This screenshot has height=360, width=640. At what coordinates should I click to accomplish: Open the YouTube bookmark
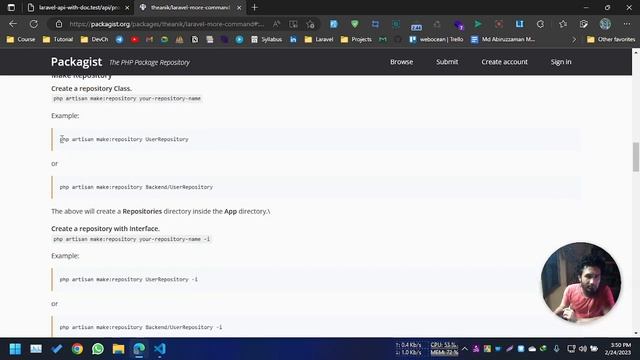pos(134,39)
